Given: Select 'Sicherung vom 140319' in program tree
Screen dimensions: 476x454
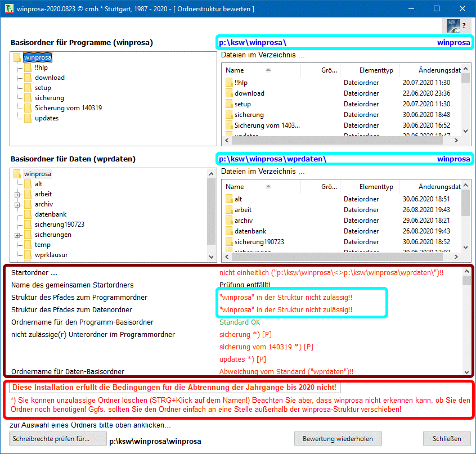Looking at the screenshot, I should coord(68,108).
